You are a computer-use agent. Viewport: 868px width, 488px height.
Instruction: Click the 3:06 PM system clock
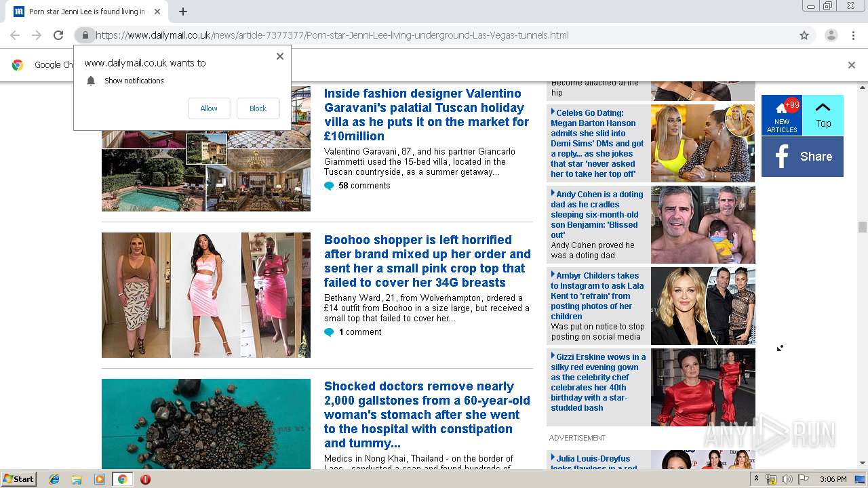833,479
